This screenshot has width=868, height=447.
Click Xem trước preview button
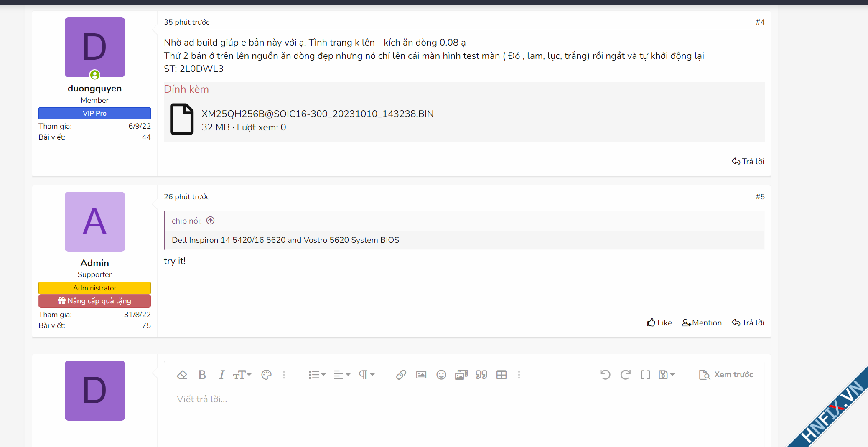[726, 375]
